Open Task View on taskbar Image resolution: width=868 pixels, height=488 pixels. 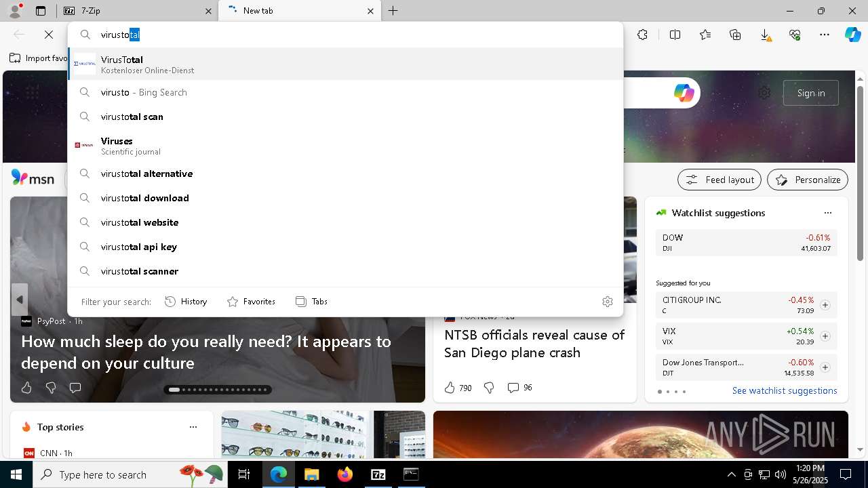[244, 474]
